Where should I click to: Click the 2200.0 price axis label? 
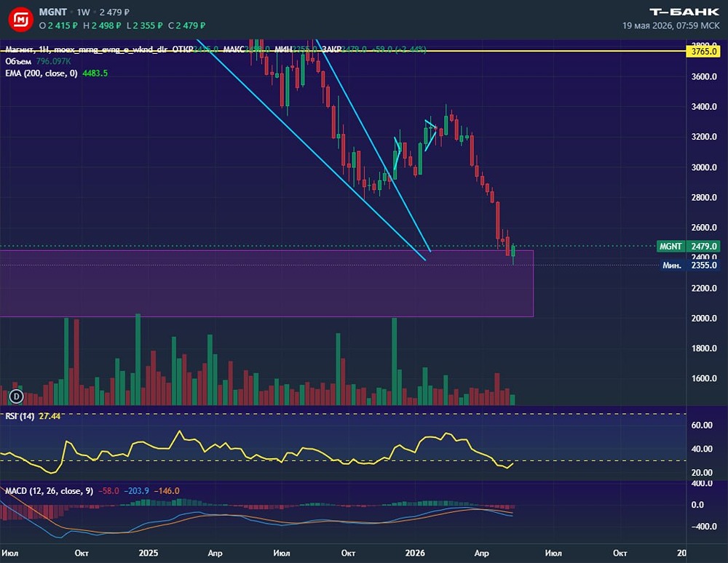704,289
